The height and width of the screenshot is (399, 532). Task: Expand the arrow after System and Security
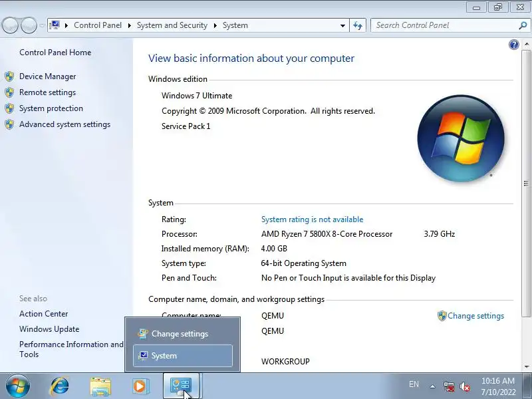click(x=215, y=25)
